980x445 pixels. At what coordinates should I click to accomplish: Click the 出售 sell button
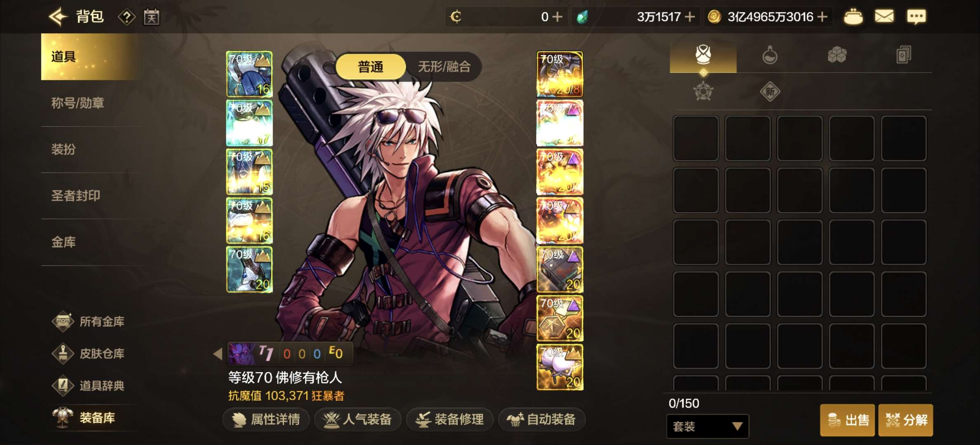(848, 420)
